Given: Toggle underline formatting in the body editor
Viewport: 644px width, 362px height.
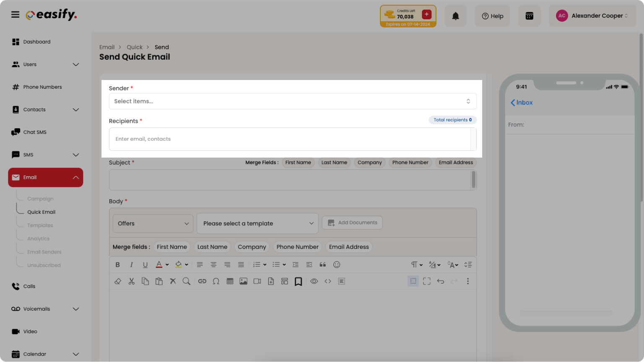Looking at the screenshot, I should [x=145, y=265].
